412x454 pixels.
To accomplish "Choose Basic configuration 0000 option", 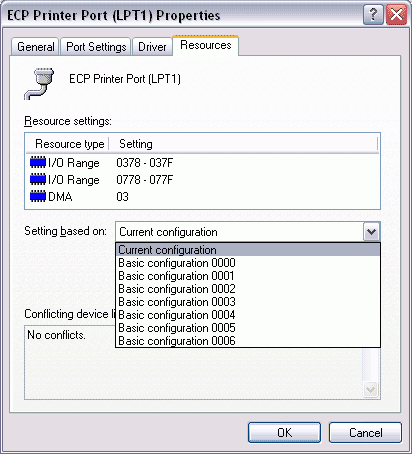I will pos(248,263).
